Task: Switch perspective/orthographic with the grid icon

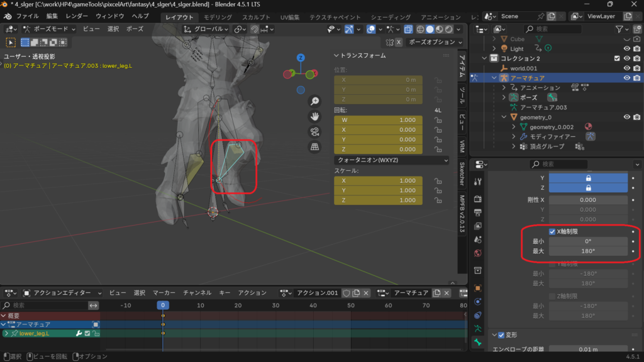Action: click(x=315, y=146)
